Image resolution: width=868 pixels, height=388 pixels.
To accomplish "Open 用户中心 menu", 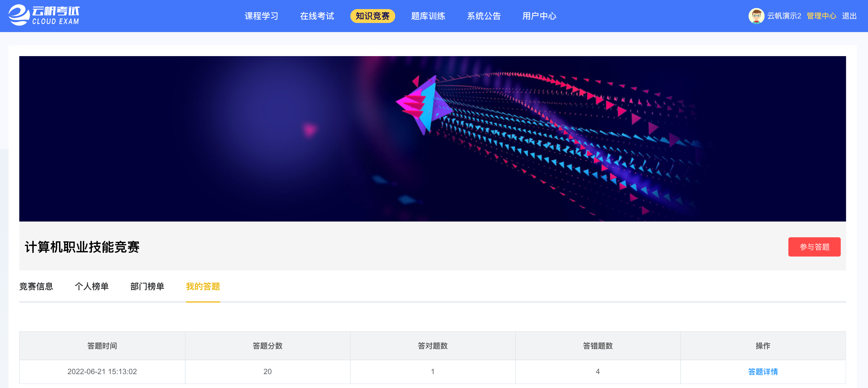I will (x=539, y=16).
